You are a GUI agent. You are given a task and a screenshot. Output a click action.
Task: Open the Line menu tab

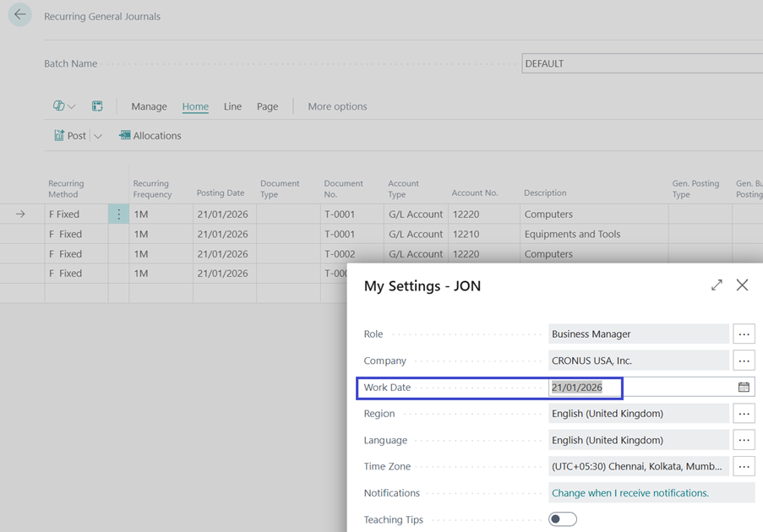click(232, 106)
